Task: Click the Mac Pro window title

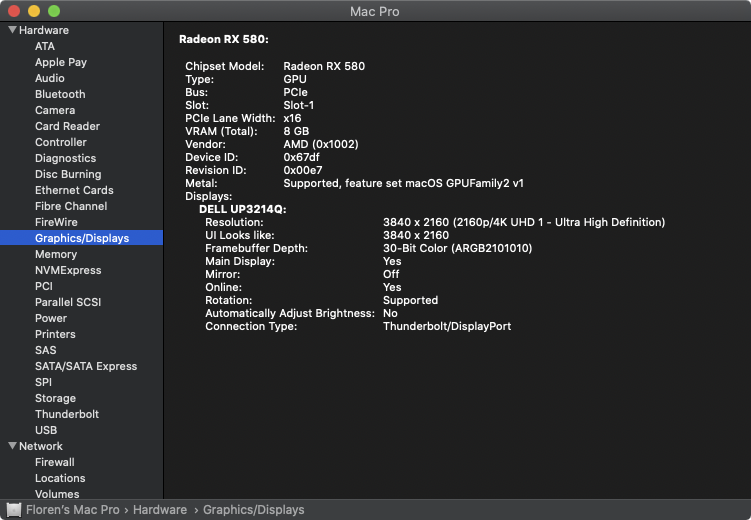Action: [x=375, y=11]
